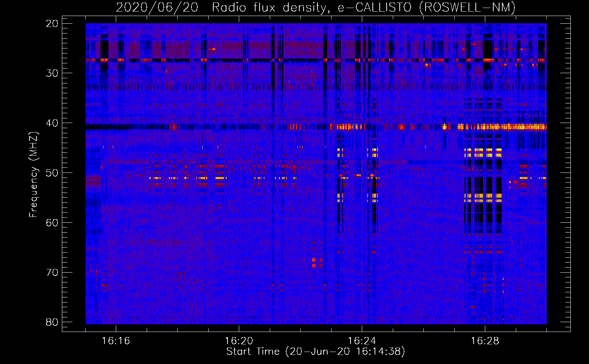Click the 50 MHz frequency tick label
Image resolution: width=589 pixels, height=364 pixels.
[52, 173]
